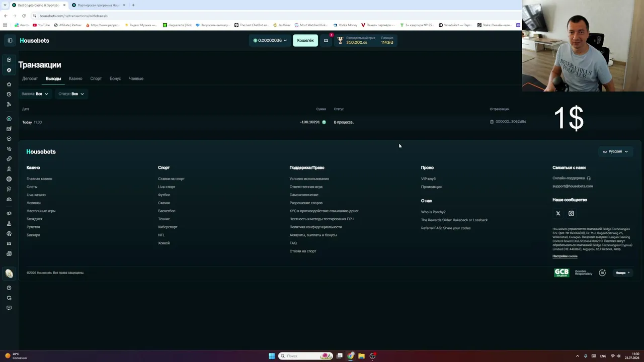This screenshot has width=644, height=362.
Task: Open the YouTube bookmark
Action: click(41, 25)
